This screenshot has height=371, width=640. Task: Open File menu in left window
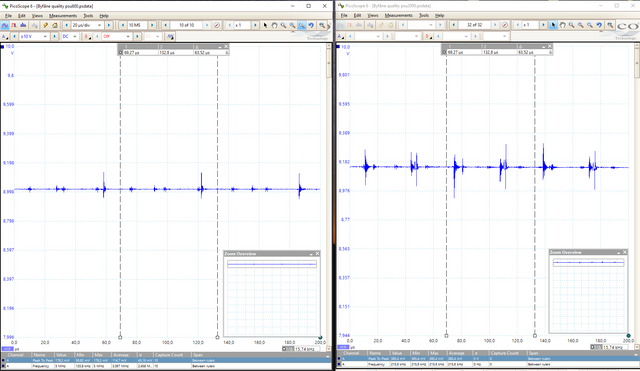[x=8, y=16]
